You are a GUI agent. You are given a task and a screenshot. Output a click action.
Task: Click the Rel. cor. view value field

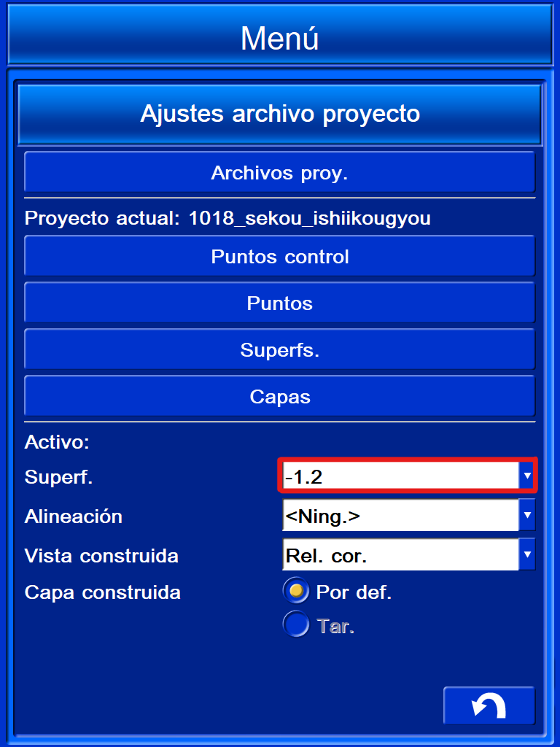(400, 554)
